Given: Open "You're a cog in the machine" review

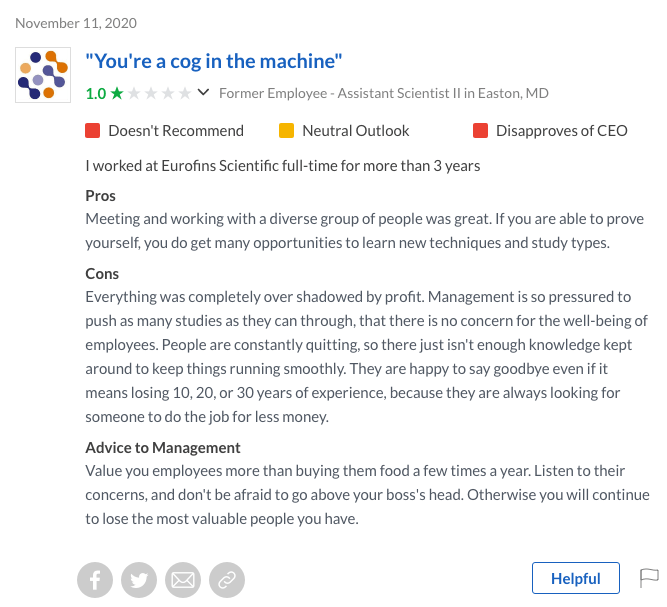Looking at the screenshot, I should click(x=214, y=61).
